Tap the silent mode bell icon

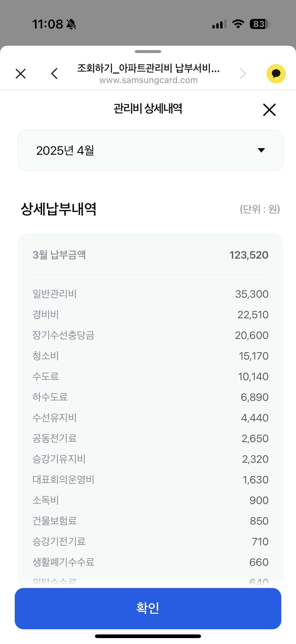pos(71,24)
